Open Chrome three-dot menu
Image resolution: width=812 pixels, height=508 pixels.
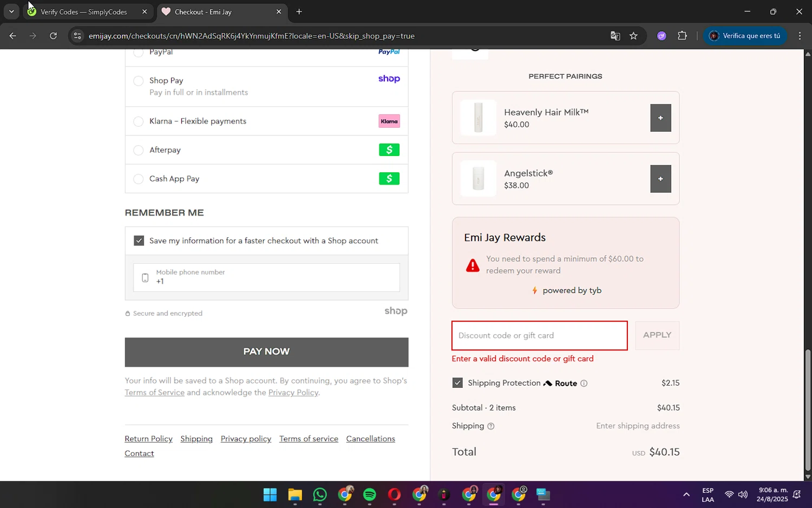coord(800,36)
